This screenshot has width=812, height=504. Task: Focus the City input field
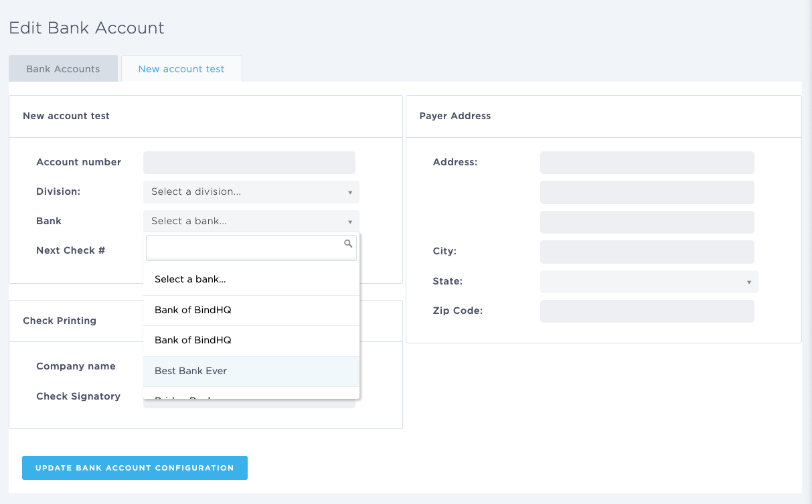(647, 252)
